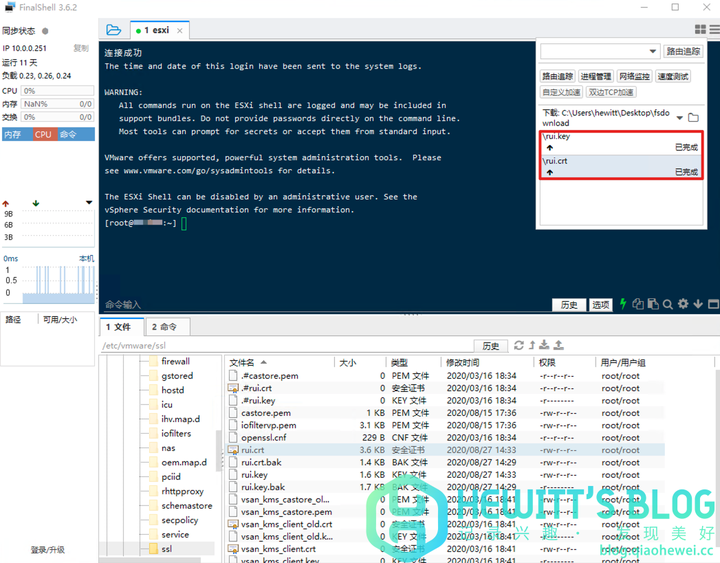Click the paste clipboard icon in terminal bar
The image size is (720, 563).
point(653,304)
